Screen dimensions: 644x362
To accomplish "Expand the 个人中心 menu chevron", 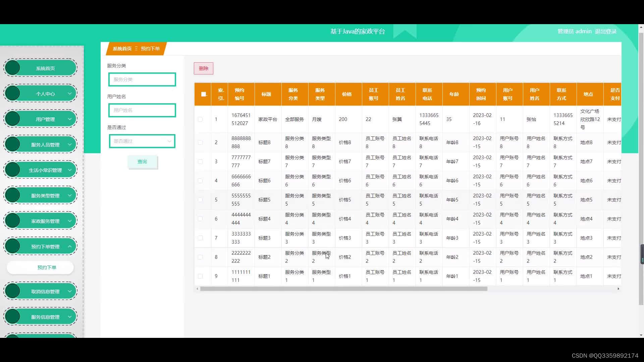I will [70, 94].
